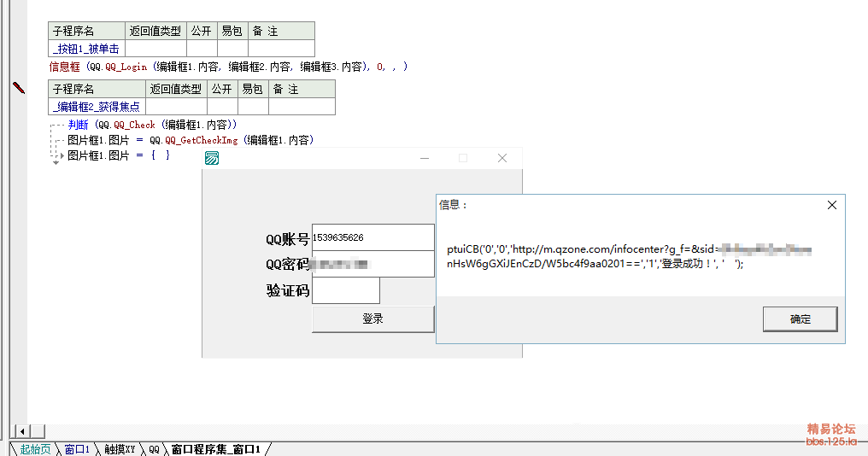Click the 登录 button in the login window
Viewport: 868px width, 456px height.
372,319
